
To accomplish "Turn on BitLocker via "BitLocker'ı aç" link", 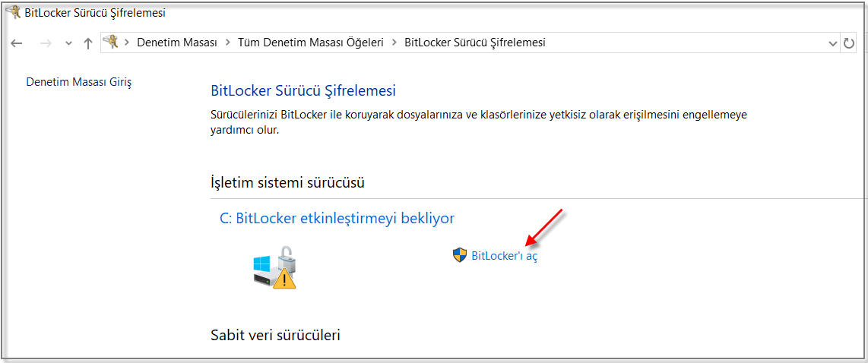I will pyautogui.click(x=505, y=256).
